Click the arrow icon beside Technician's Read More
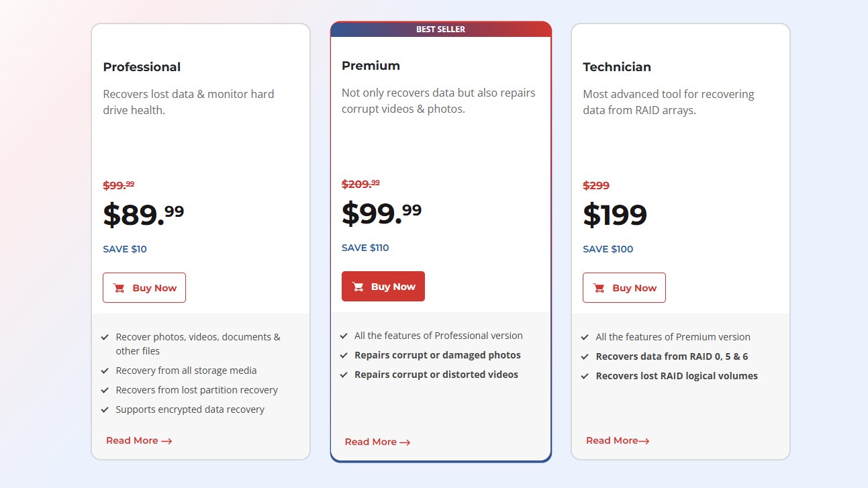 pos(644,440)
